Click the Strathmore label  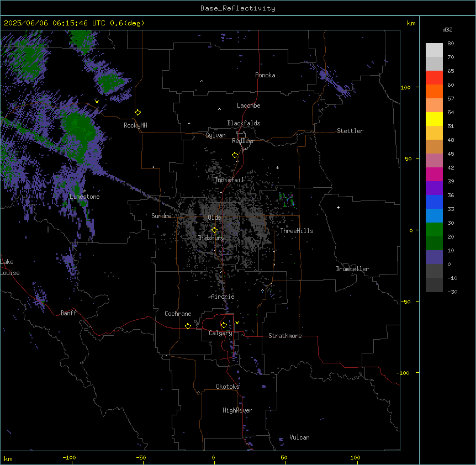(285, 336)
